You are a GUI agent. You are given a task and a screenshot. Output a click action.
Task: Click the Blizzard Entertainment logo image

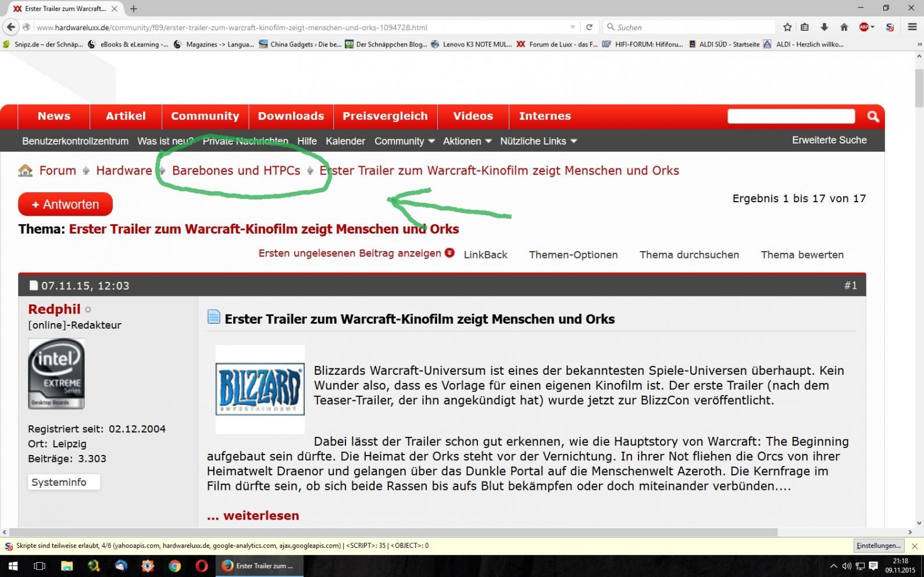click(x=260, y=389)
